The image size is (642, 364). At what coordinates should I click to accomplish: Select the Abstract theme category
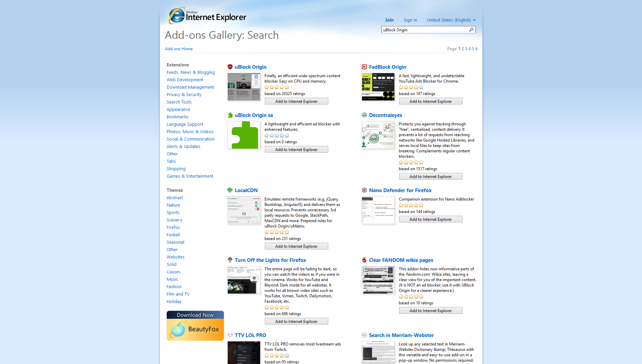click(175, 198)
